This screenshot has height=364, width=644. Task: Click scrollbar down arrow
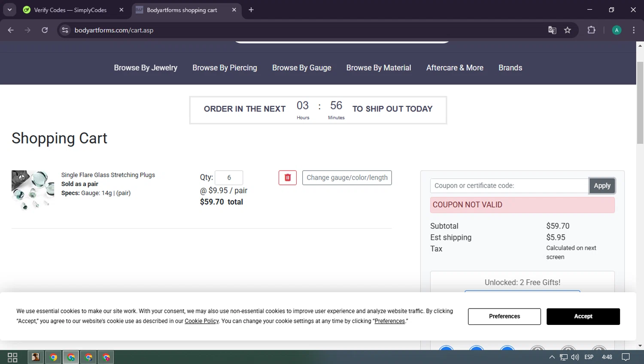[640, 346]
